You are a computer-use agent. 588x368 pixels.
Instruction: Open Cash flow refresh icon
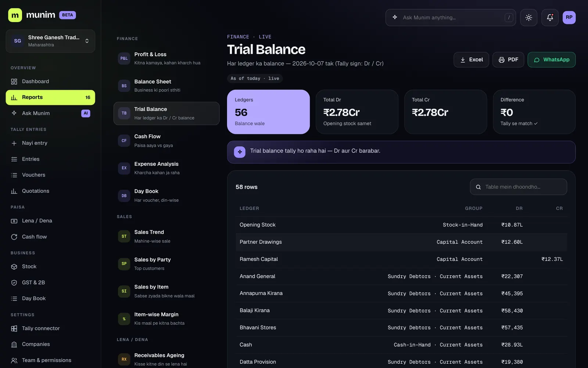(x=14, y=237)
